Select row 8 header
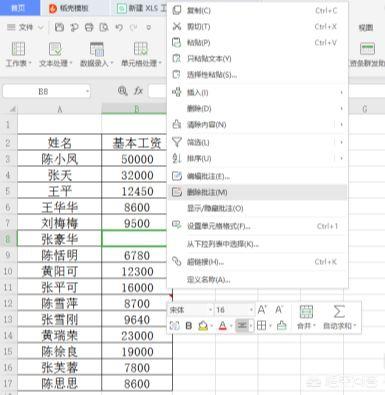The width and height of the screenshot is (385, 395). pyautogui.click(x=8, y=239)
